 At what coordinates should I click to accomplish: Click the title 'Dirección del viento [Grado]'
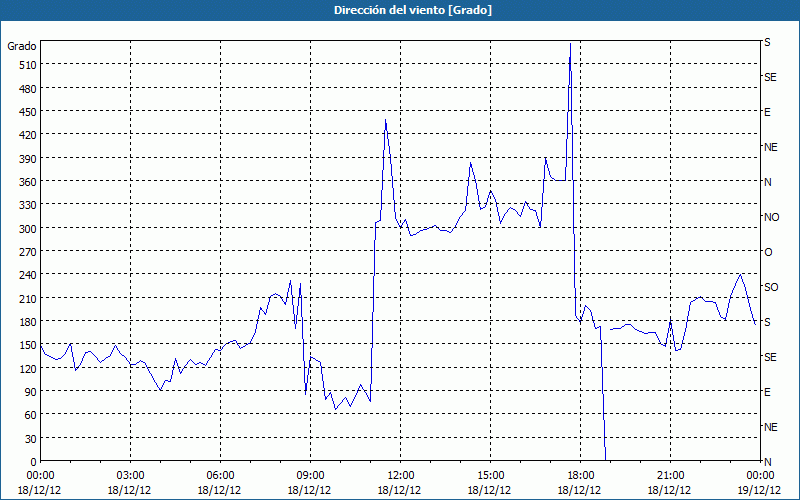click(x=413, y=10)
